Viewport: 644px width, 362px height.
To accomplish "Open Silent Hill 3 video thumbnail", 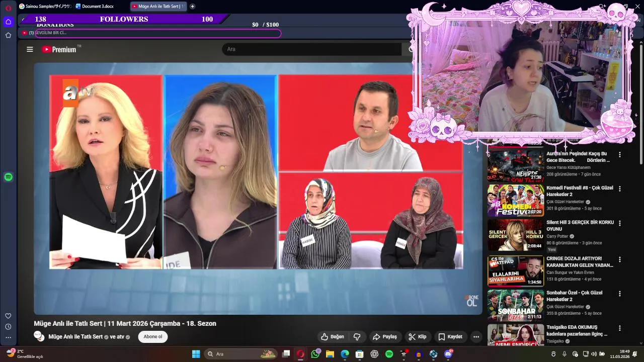I will click(x=516, y=235).
